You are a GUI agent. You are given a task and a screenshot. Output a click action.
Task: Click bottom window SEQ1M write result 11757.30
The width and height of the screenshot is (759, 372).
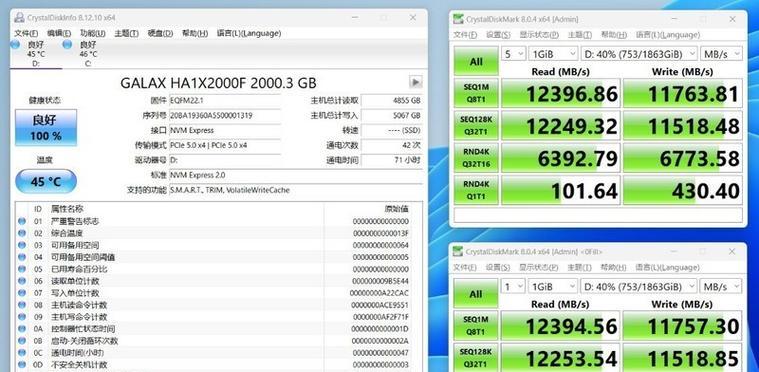point(683,326)
